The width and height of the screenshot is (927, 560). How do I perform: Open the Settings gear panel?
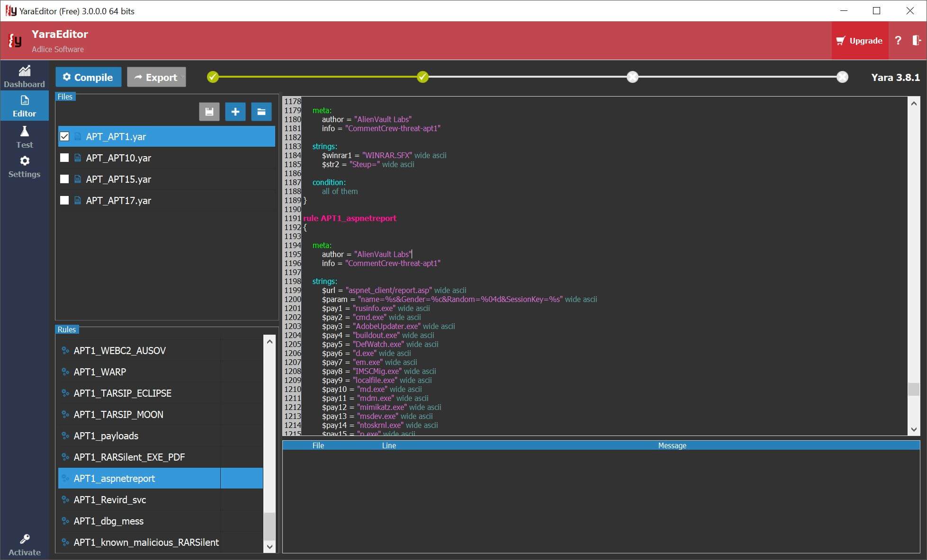click(24, 167)
